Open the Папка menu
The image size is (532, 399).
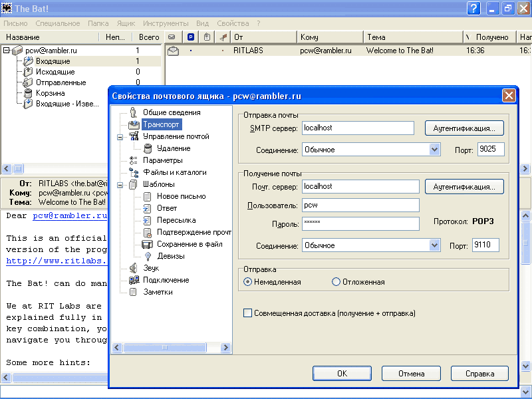pos(98,23)
